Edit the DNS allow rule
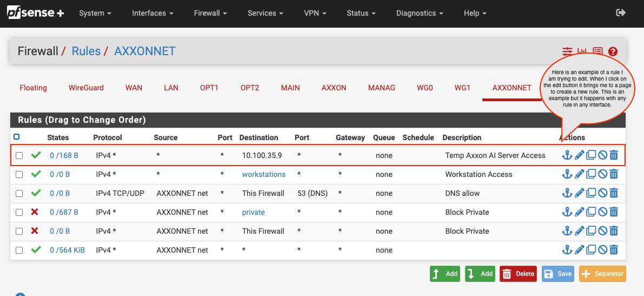The image size is (644, 296). [579, 193]
